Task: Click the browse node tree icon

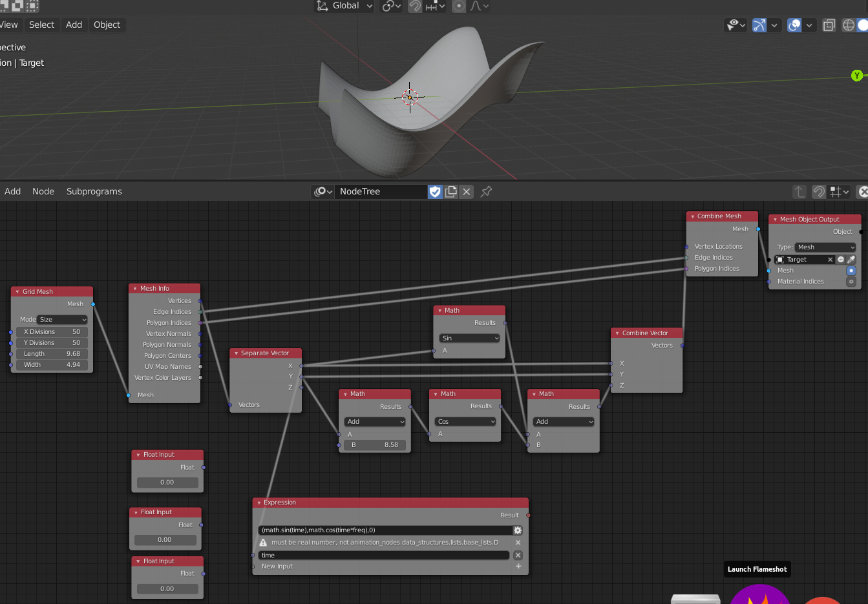Action: pyautogui.click(x=322, y=191)
